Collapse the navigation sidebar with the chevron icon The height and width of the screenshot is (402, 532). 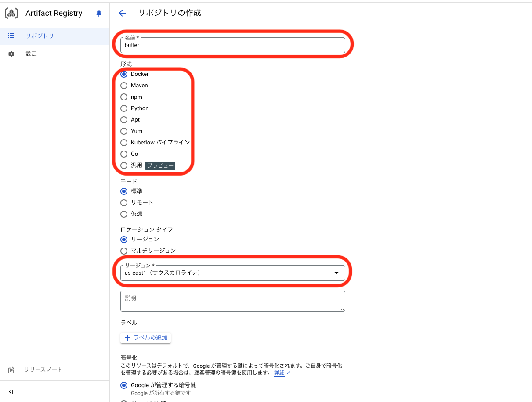coord(11,391)
